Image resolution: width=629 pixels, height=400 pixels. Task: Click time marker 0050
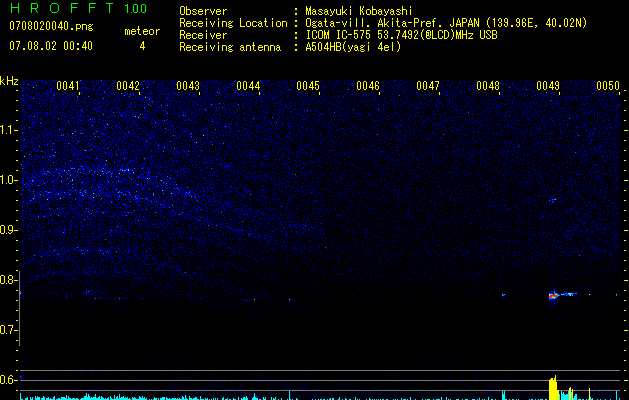608,86
